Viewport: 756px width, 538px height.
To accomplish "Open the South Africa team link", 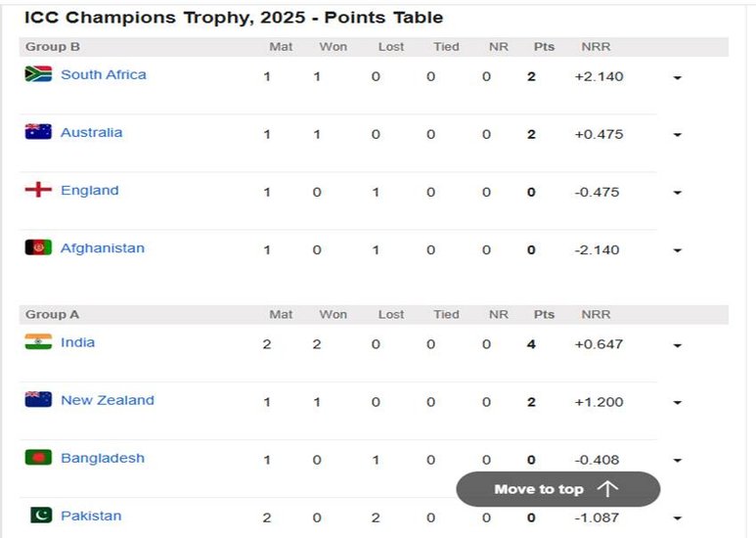I will (104, 74).
